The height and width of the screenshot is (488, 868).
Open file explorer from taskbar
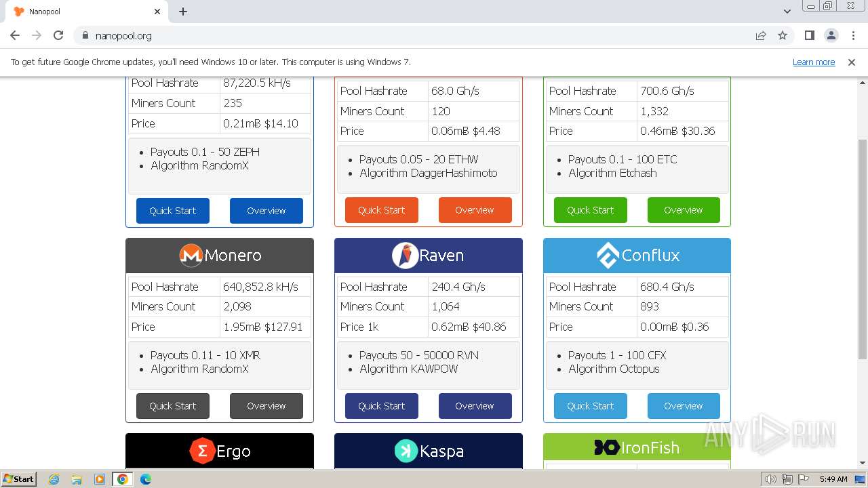pos(77,479)
